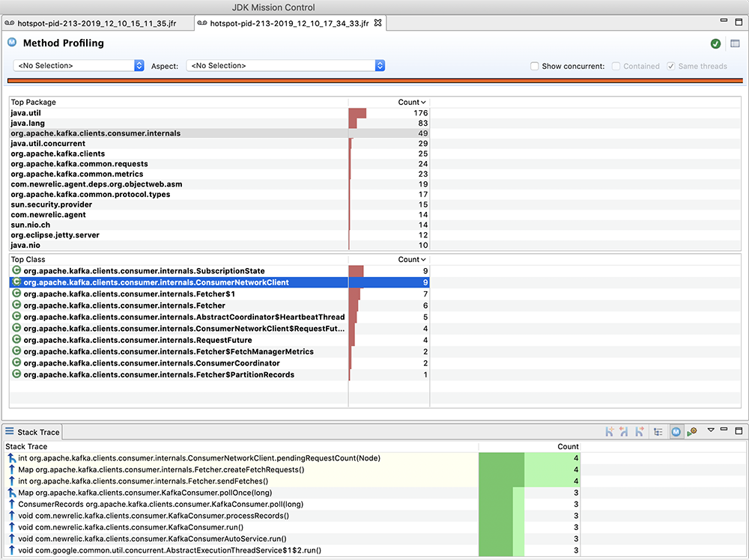Click the highlighted blue 'M' method grouping icon
This screenshot has height=560, width=749.
click(x=676, y=431)
